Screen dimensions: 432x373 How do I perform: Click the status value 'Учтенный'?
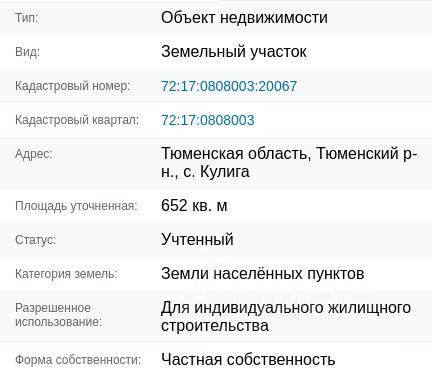(197, 239)
